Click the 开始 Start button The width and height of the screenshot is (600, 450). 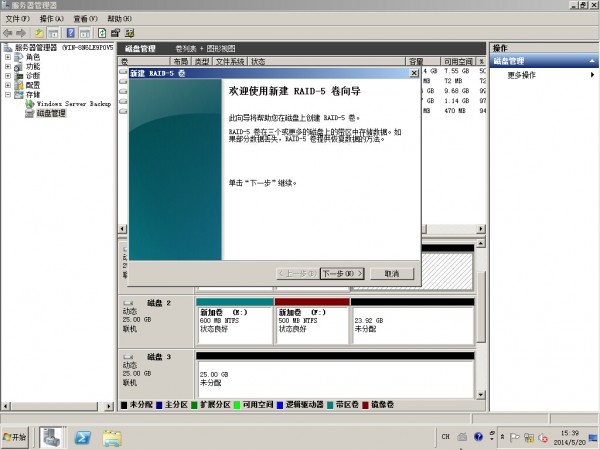coord(17,437)
